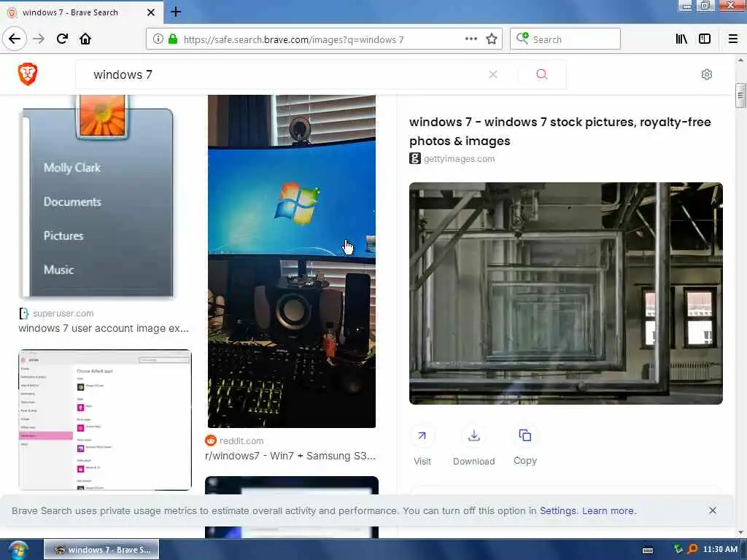
Task: Close the windows 7 - Brave Search tab
Action: pyautogui.click(x=150, y=12)
